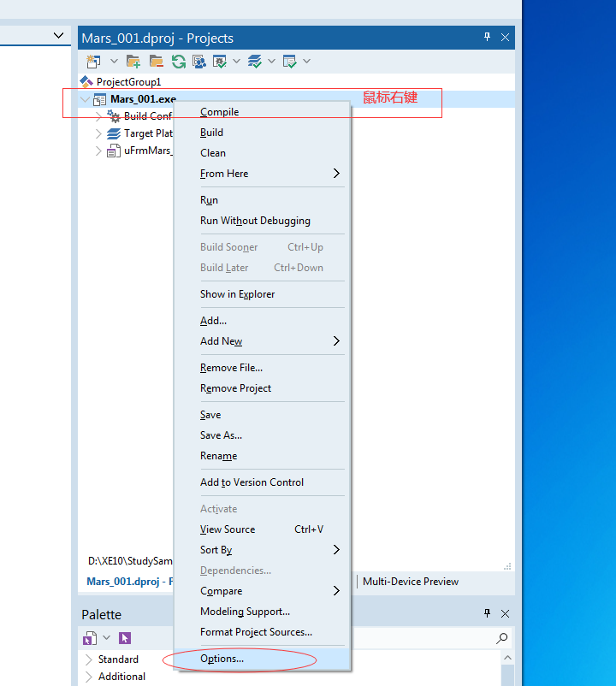Click the build configuration gear-check icon
The width and height of the screenshot is (616, 686).
coord(220,62)
